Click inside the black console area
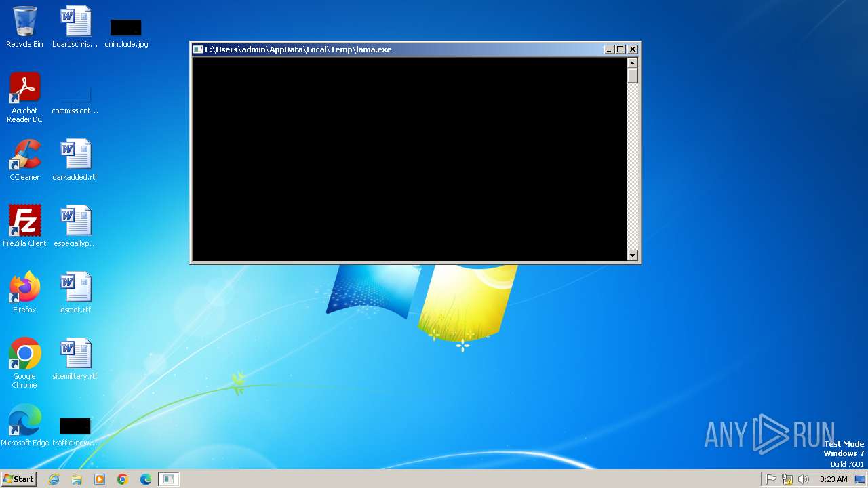 (x=410, y=159)
